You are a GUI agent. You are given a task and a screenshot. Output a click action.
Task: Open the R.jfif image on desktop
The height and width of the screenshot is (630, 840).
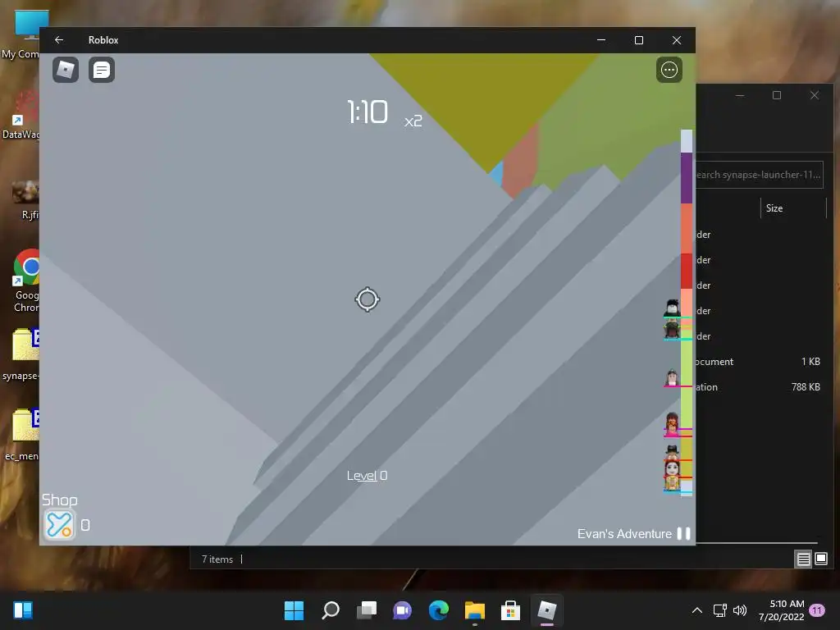tap(25, 201)
